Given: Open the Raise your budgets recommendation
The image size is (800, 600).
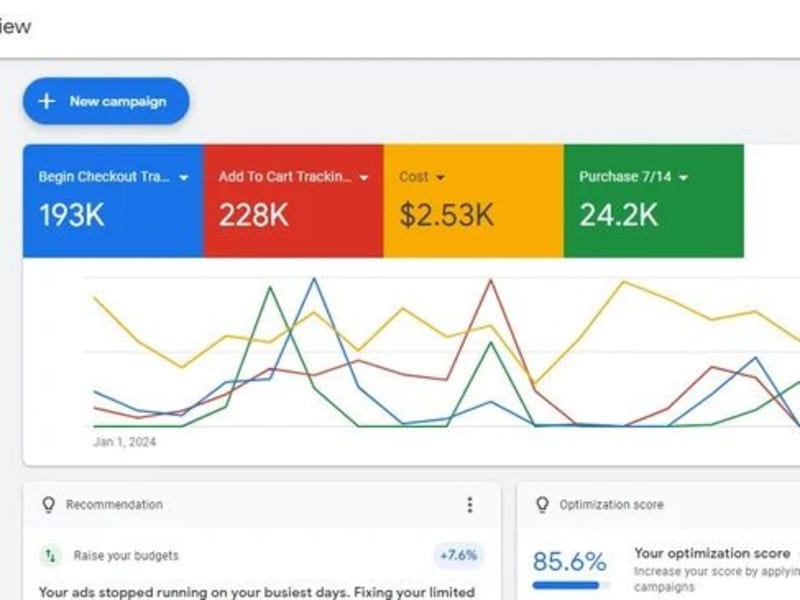Looking at the screenshot, I should [126, 555].
